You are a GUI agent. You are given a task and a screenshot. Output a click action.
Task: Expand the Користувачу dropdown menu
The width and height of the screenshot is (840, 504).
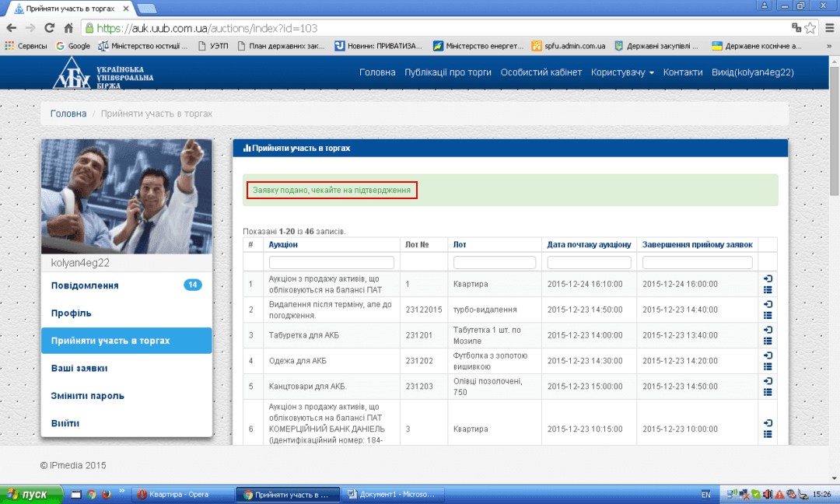622,72
